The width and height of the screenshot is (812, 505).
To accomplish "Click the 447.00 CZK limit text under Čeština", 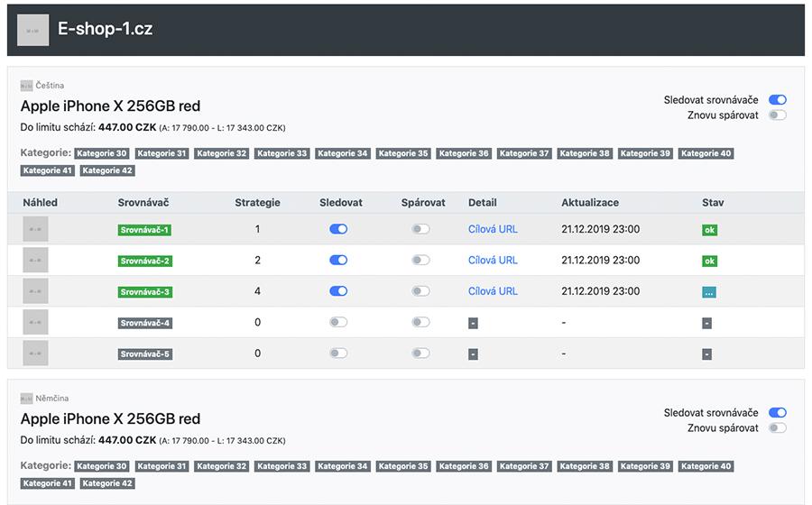I will [x=127, y=127].
